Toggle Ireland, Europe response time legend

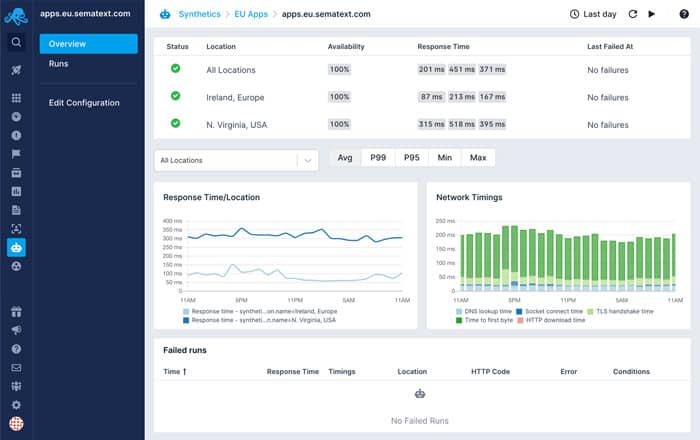click(260, 311)
